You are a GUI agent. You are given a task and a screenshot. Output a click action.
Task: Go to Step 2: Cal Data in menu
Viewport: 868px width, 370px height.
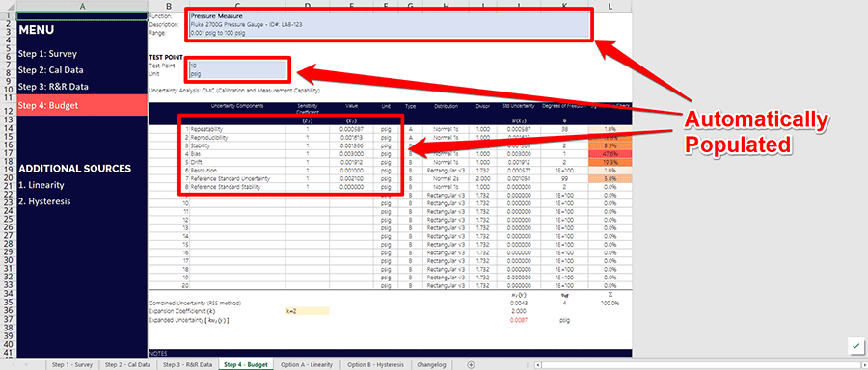[50, 70]
